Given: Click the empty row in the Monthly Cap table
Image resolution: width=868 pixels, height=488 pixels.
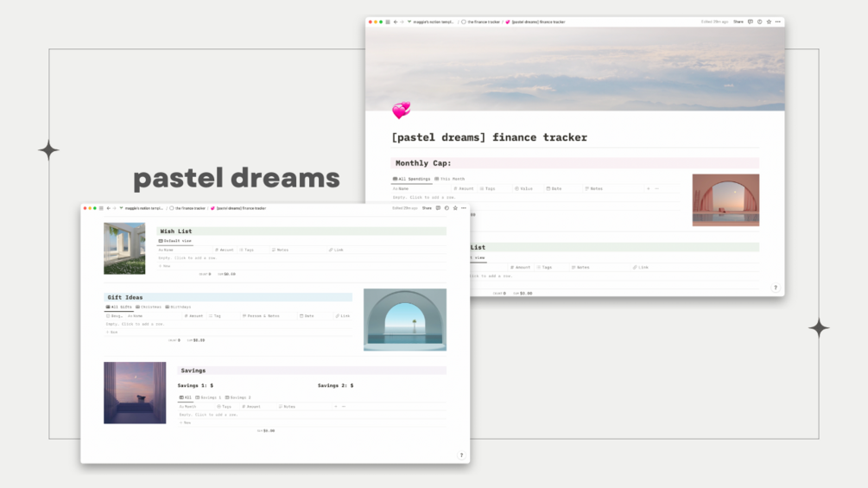Looking at the screenshot, I should click(x=535, y=198).
